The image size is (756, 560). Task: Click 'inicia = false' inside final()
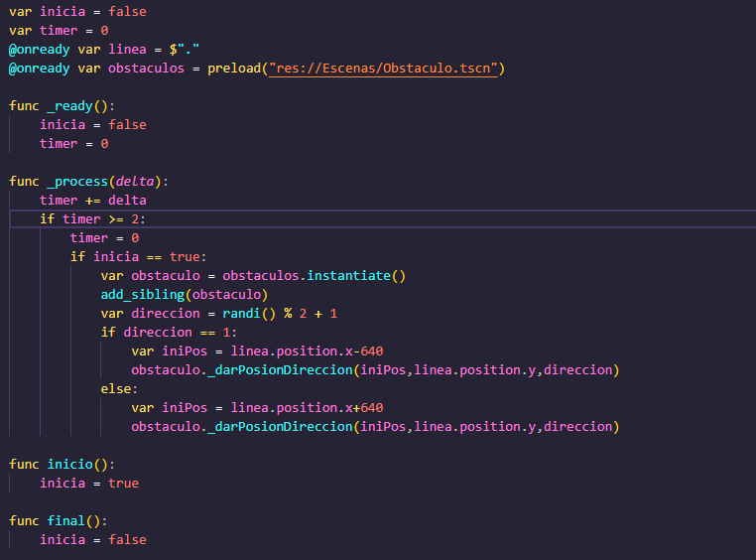pyautogui.click(x=93, y=540)
